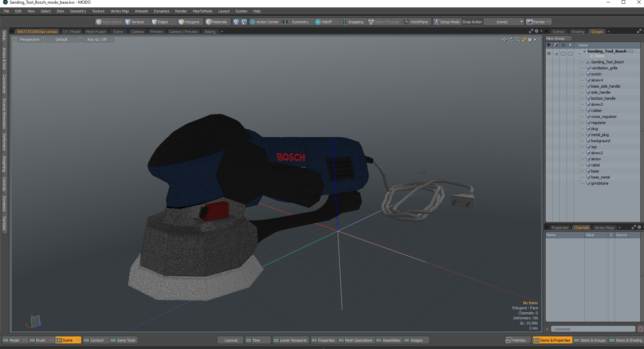Toggle Auto Select
Viewport: 644px width, 349px height.
[108, 22]
